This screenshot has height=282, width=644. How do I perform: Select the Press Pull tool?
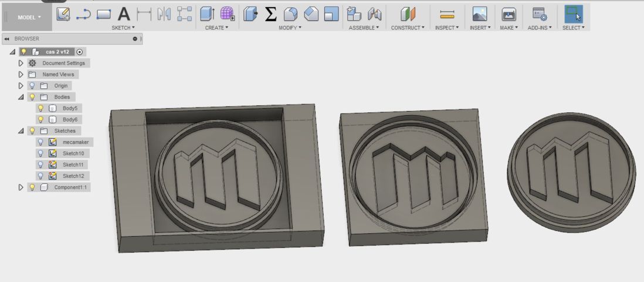(x=250, y=15)
